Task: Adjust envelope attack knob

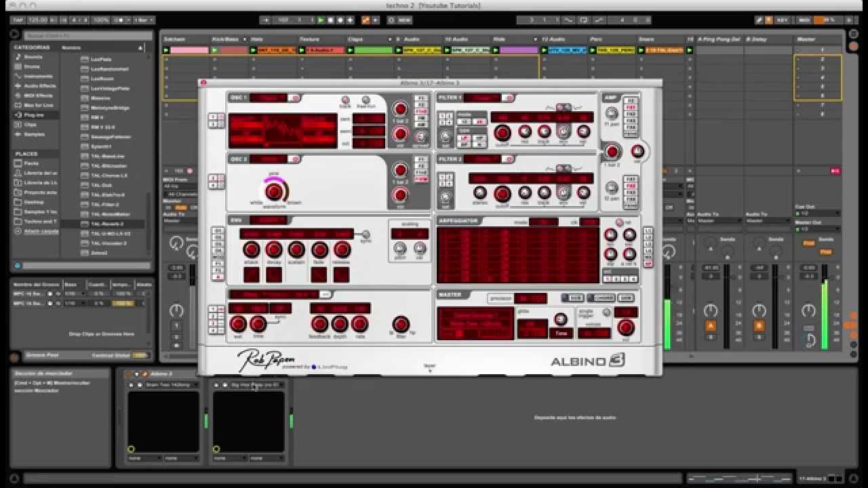Action: [x=252, y=250]
